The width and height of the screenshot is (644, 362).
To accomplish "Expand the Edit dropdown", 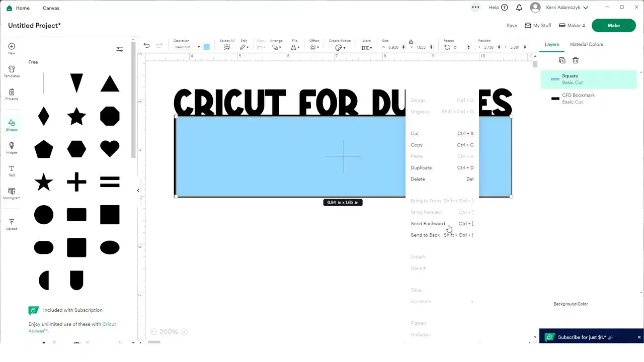I will [244, 47].
